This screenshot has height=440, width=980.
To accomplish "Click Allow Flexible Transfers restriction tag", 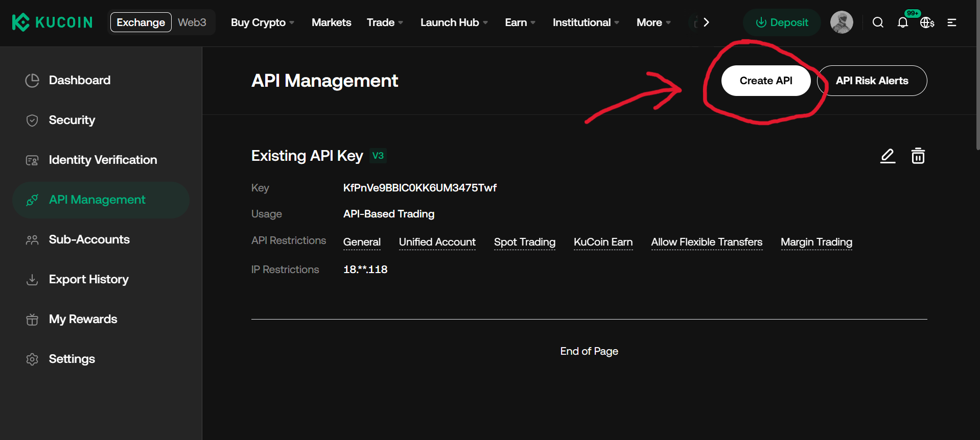I will coord(707,242).
